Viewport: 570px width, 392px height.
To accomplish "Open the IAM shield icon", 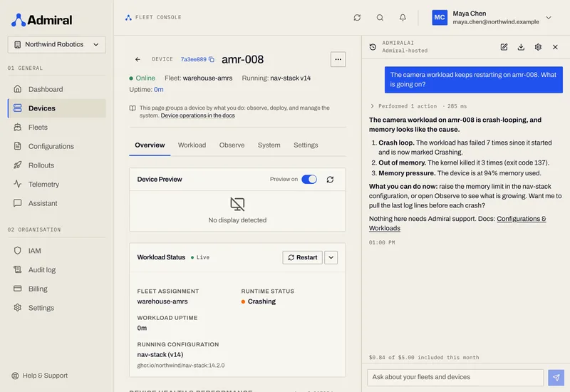I will click(17, 251).
